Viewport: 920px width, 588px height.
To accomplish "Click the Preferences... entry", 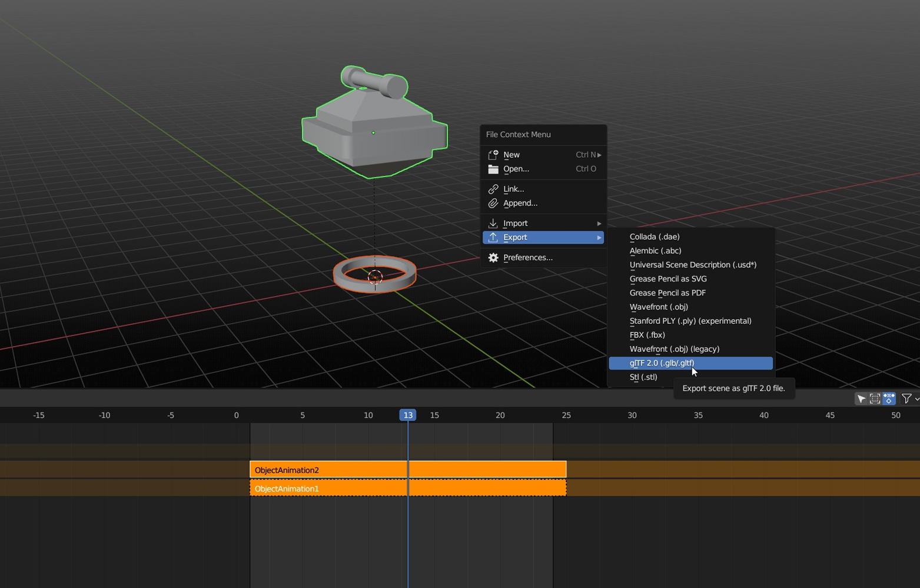I will (x=527, y=257).
